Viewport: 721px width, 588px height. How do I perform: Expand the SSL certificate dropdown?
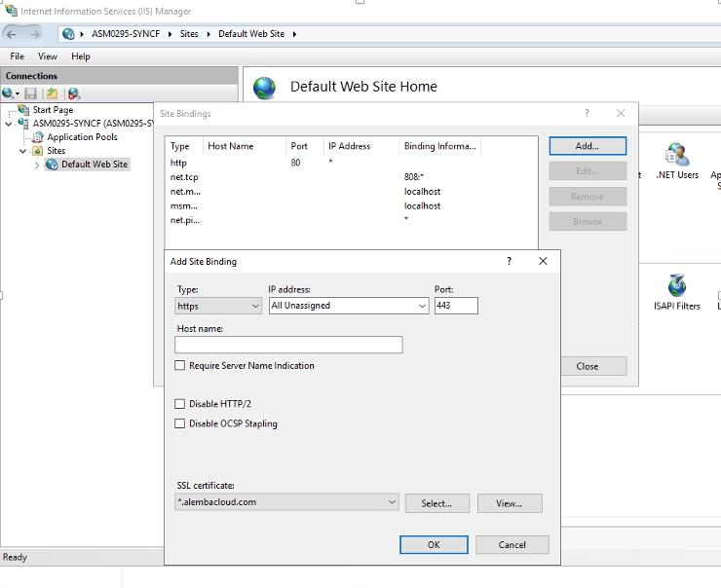(x=286, y=503)
